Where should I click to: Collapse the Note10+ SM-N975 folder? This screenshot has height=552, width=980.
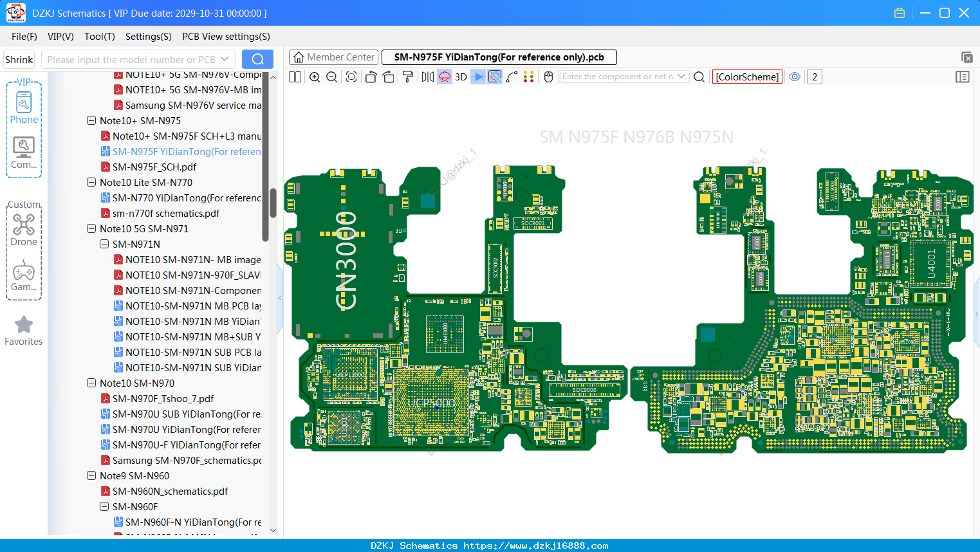[x=91, y=120]
